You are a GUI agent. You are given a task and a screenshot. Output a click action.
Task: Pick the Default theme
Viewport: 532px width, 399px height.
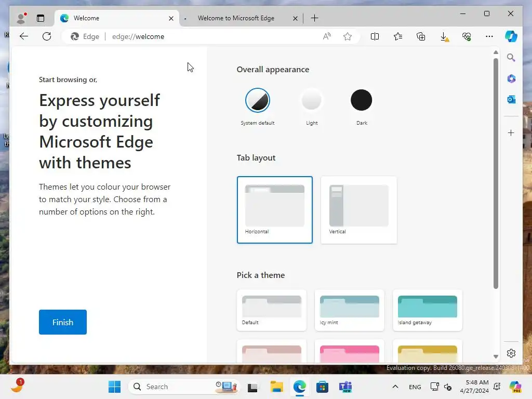pos(271,310)
